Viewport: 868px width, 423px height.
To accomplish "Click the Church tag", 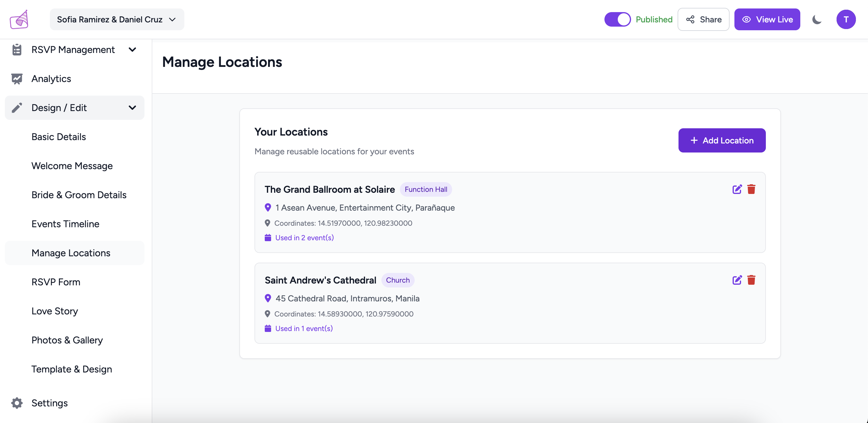I will [398, 280].
